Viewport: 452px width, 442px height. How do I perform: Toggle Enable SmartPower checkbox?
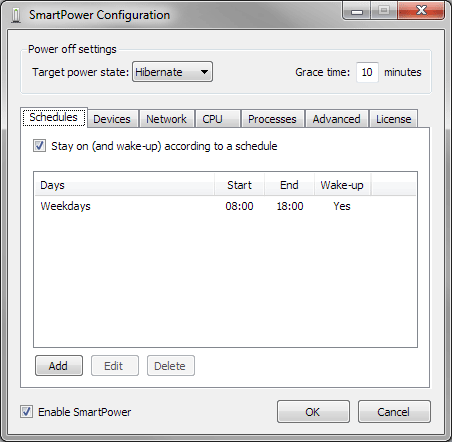click(26, 412)
